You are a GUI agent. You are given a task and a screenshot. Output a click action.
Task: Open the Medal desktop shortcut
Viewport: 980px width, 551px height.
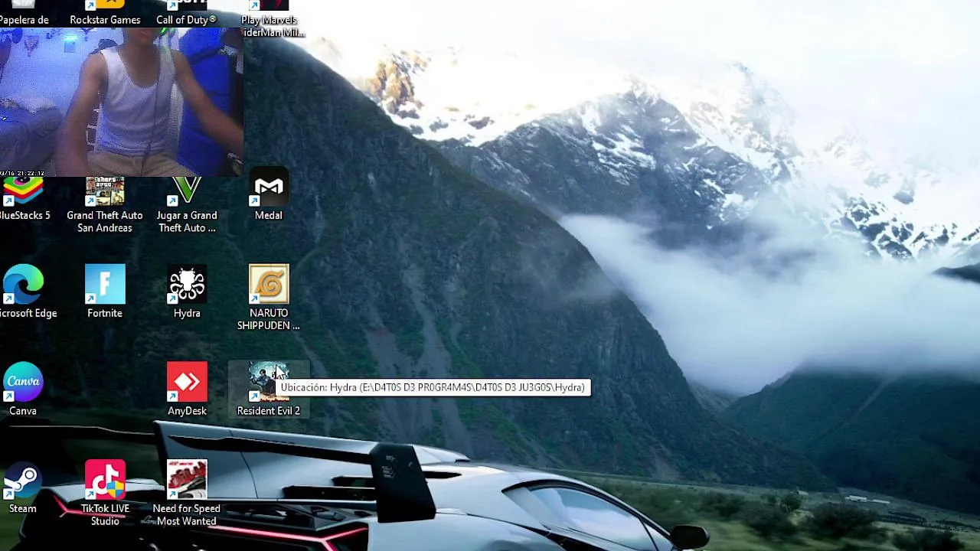click(269, 195)
